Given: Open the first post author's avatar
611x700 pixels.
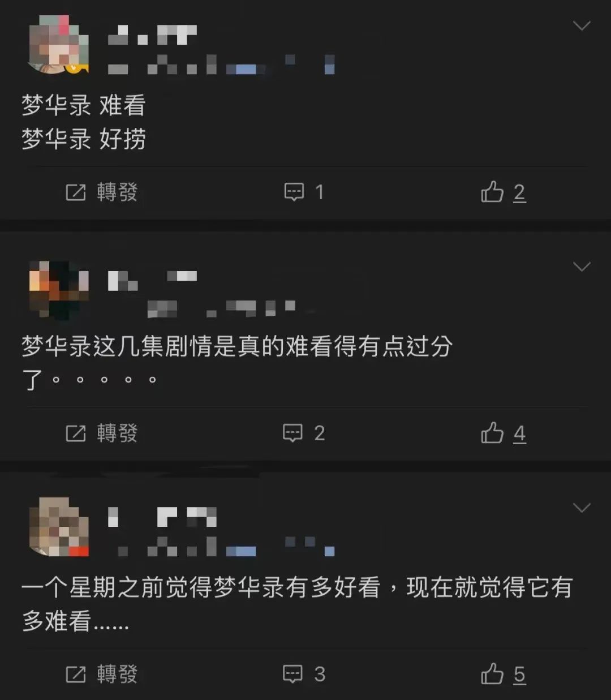Looking at the screenshot, I should click(x=59, y=45).
